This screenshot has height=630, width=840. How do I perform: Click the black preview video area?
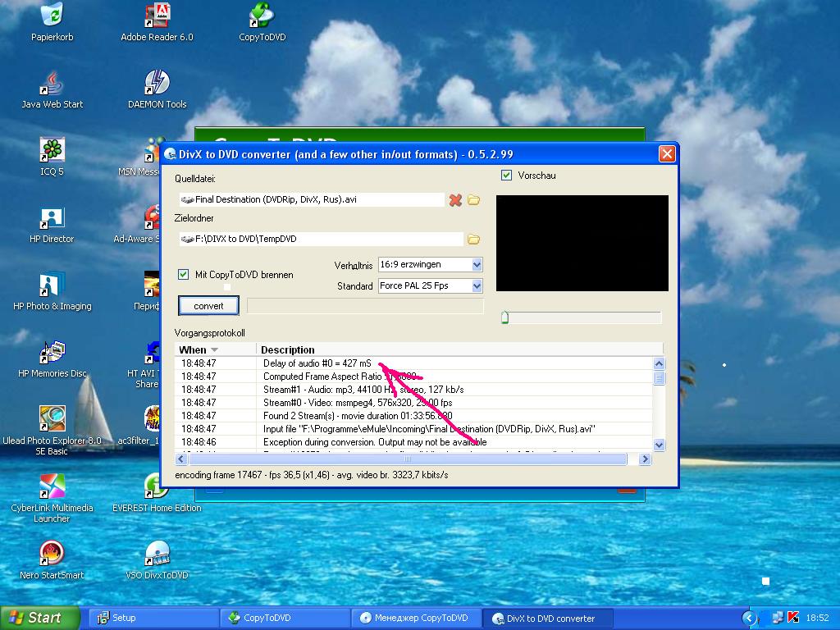(x=582, y=243)
